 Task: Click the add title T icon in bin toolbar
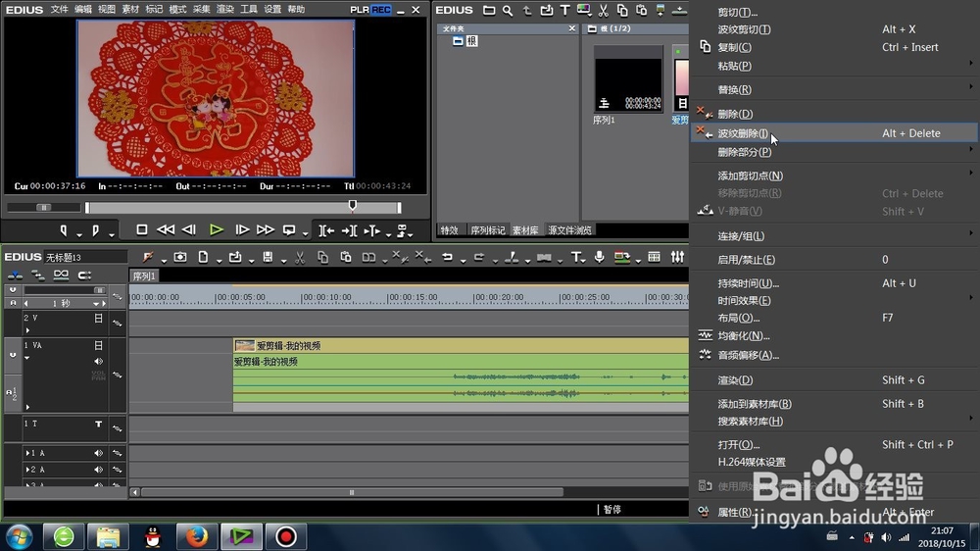[x=565, y=10]
